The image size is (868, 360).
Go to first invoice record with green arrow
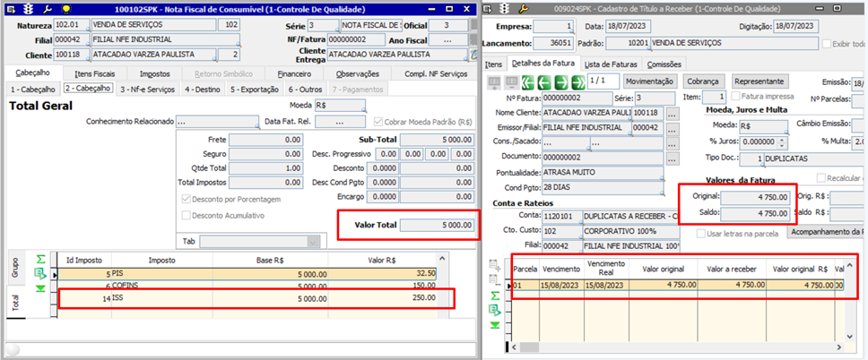pyautogui.click(x=530, y=81)
